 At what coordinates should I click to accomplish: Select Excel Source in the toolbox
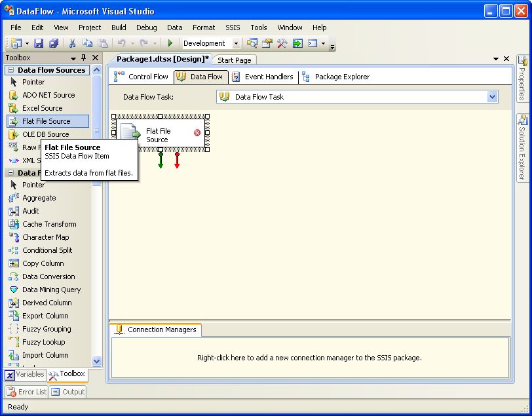pos(42,108)
